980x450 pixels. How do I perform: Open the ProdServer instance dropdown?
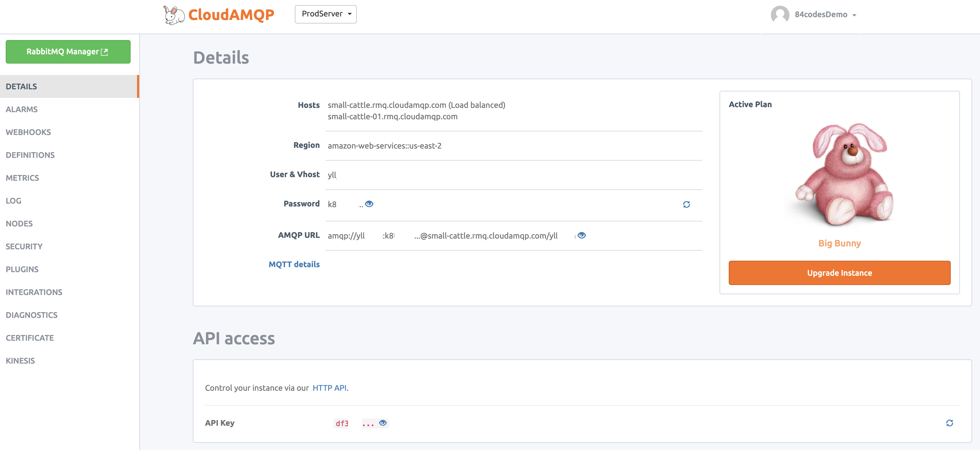325,14
